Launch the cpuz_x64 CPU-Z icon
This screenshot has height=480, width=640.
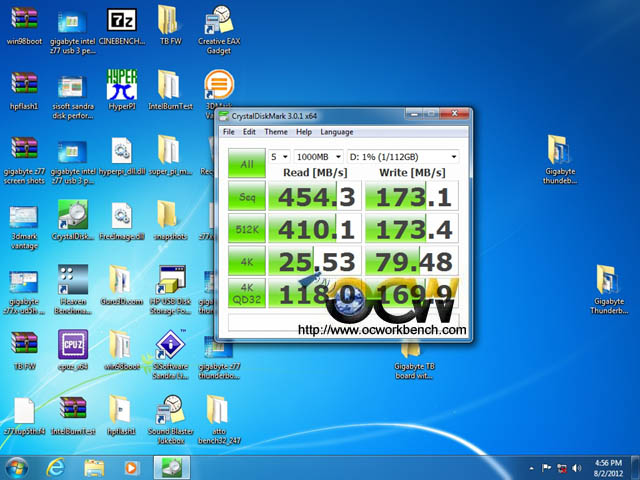pyautogui.click(x=73, y=344)
